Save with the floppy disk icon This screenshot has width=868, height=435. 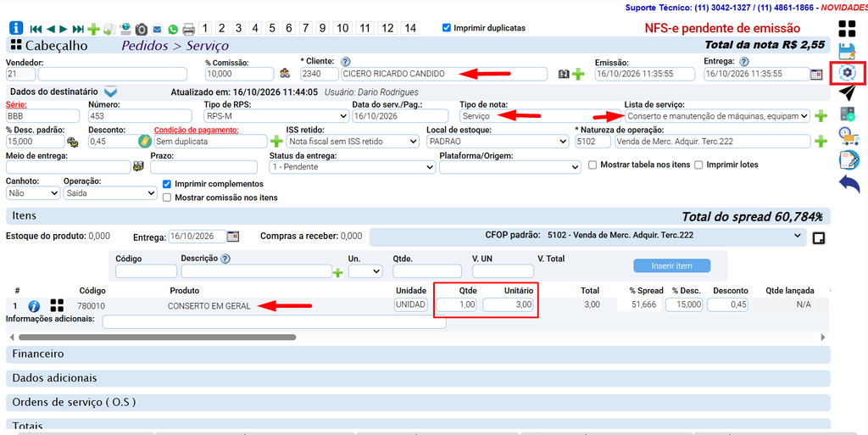847,51
